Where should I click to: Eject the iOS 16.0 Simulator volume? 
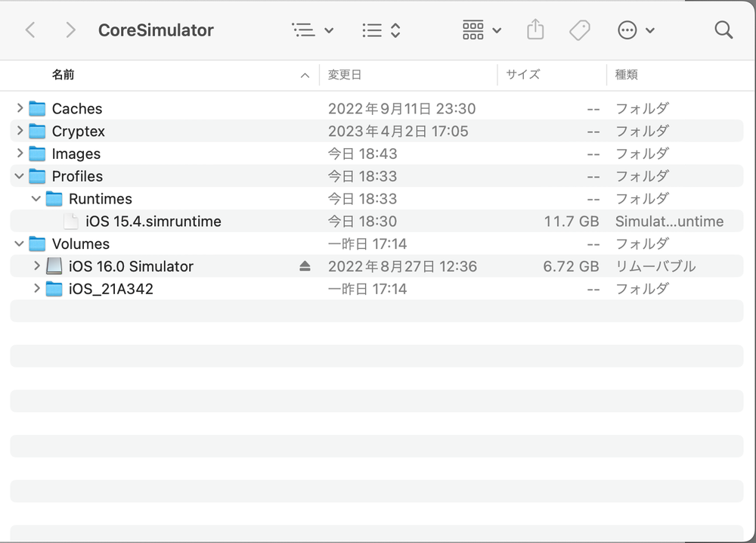[x=305, y=266]
